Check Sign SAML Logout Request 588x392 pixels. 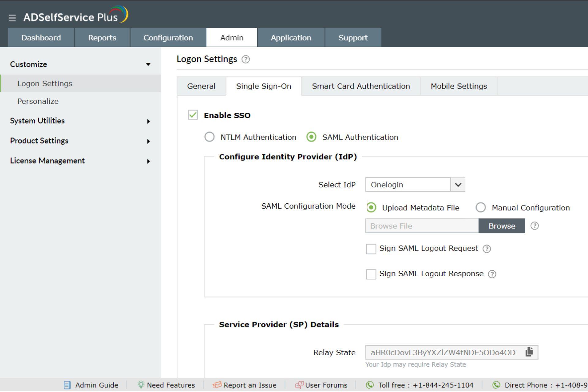click(371, 249)
